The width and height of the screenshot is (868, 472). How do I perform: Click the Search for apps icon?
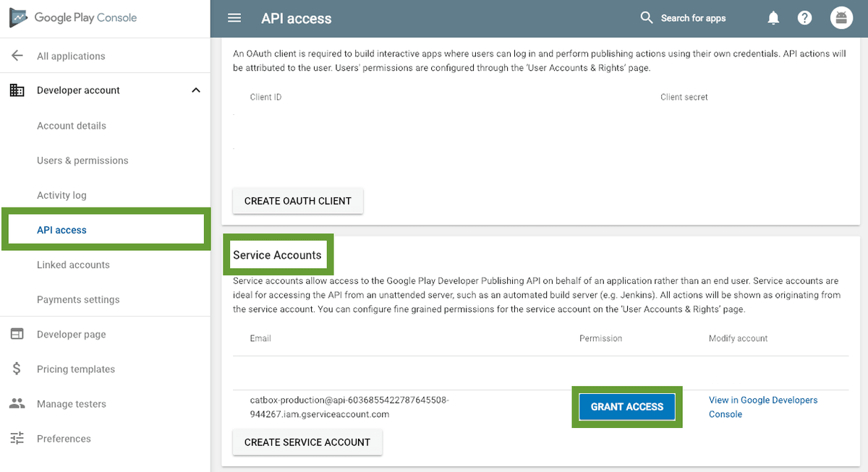pos(646,17)
